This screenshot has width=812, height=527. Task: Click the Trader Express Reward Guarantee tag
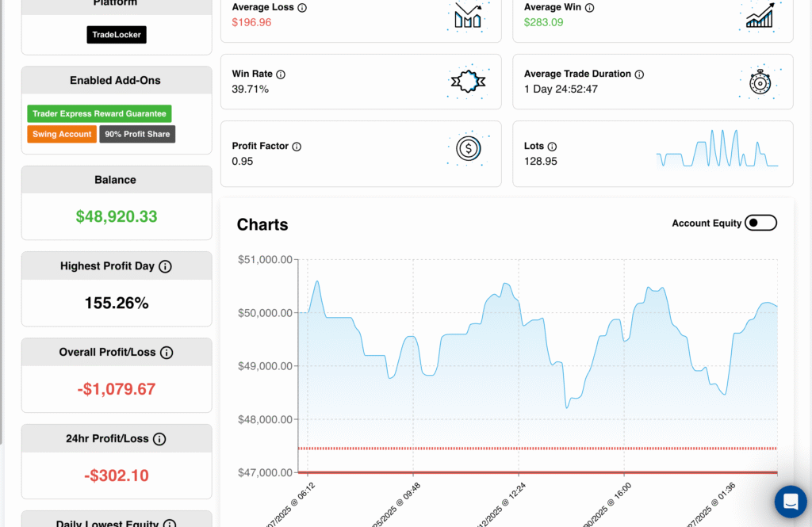pyautogui.click(x=99, y=114)
